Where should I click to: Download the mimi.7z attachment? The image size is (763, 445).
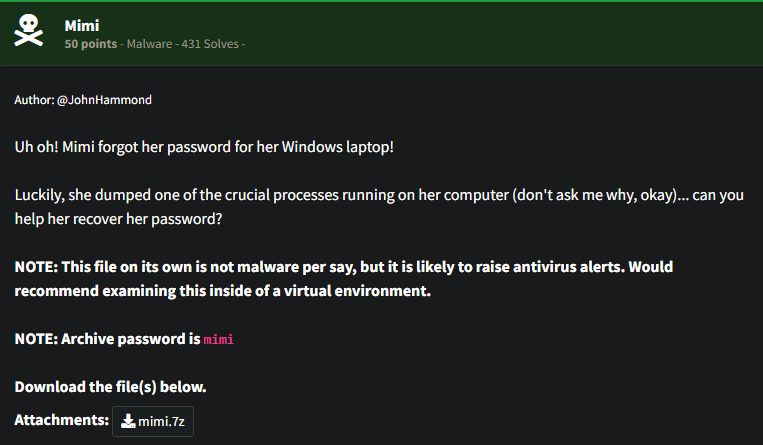click(153, 421)
